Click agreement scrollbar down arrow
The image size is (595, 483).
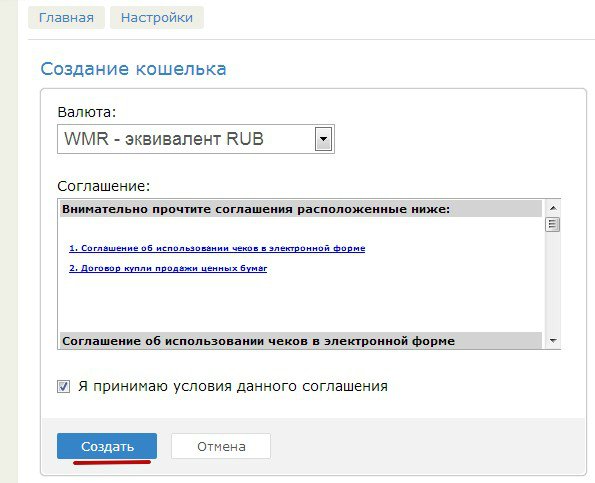click(553, 341)
